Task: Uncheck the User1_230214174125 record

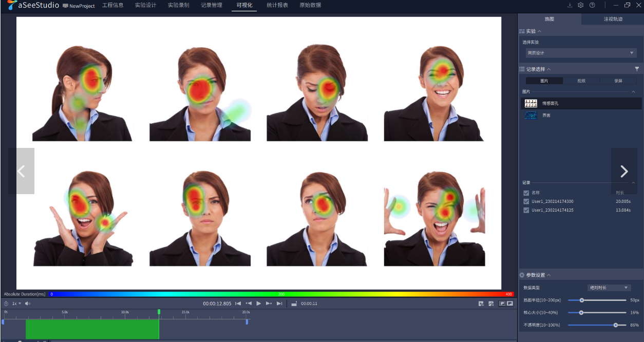Action: click(x=526, y=210)
